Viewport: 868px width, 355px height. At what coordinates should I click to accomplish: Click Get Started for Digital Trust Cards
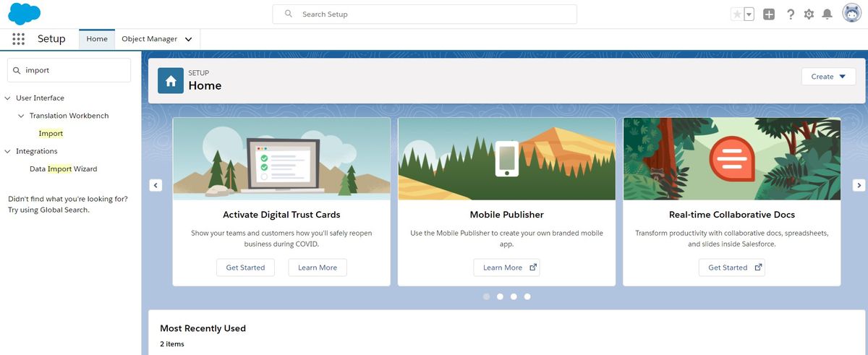(x=245, y=268)
